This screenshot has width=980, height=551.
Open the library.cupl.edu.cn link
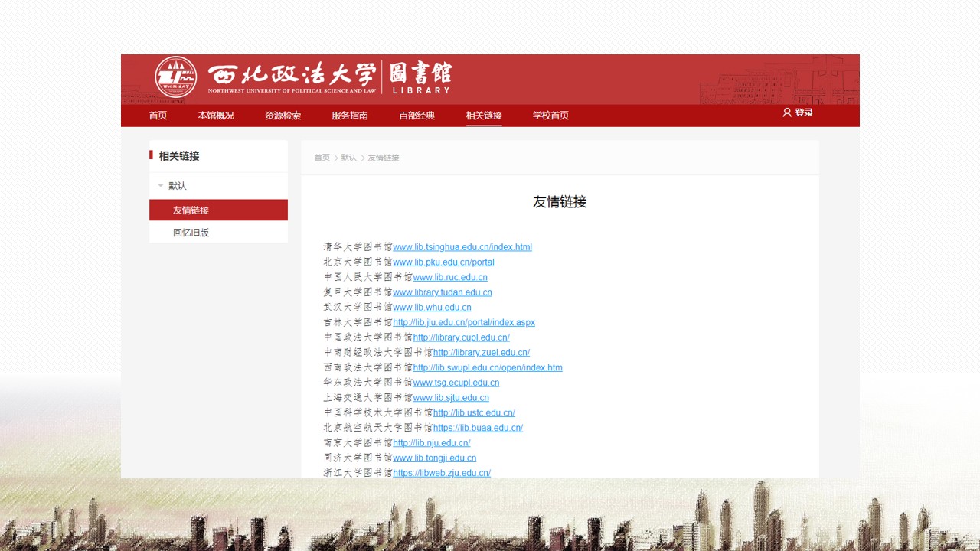tap(462, 337)
